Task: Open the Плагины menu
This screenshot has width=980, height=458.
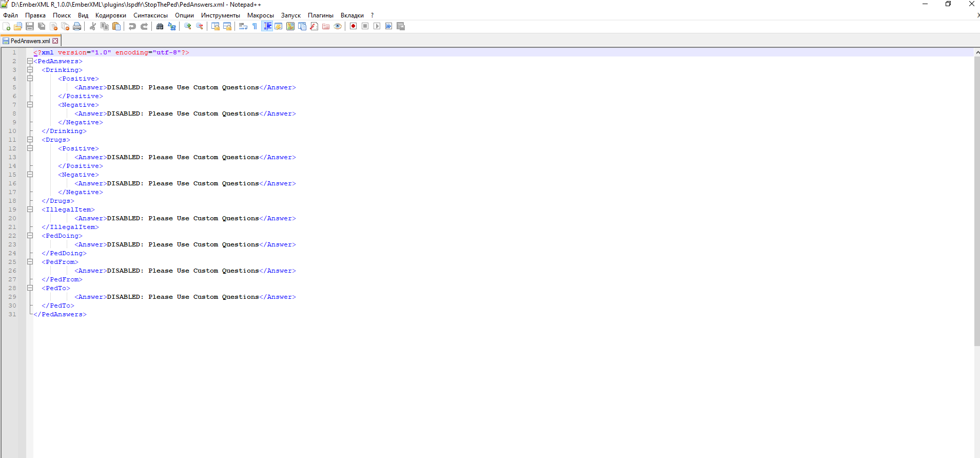Action: [321, 15]
